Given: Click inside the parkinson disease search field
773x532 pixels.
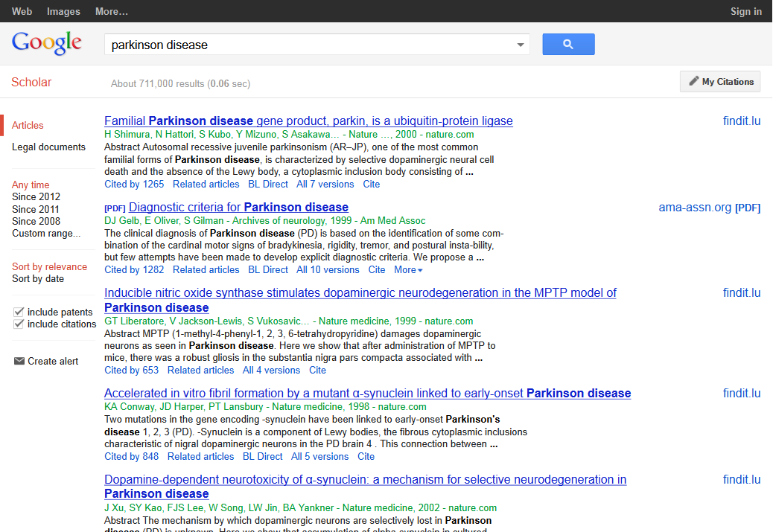Looking at the screenshot, I should [309, 45].
